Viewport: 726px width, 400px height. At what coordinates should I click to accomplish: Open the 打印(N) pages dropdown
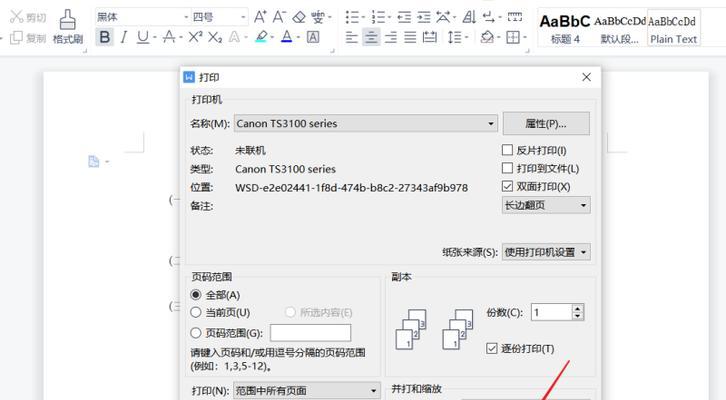(307, 391)
